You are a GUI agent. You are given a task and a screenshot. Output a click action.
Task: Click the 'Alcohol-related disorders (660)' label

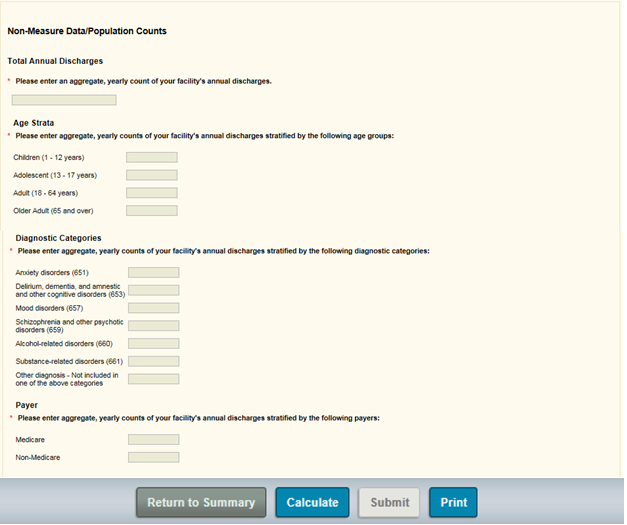coord(64,344)
